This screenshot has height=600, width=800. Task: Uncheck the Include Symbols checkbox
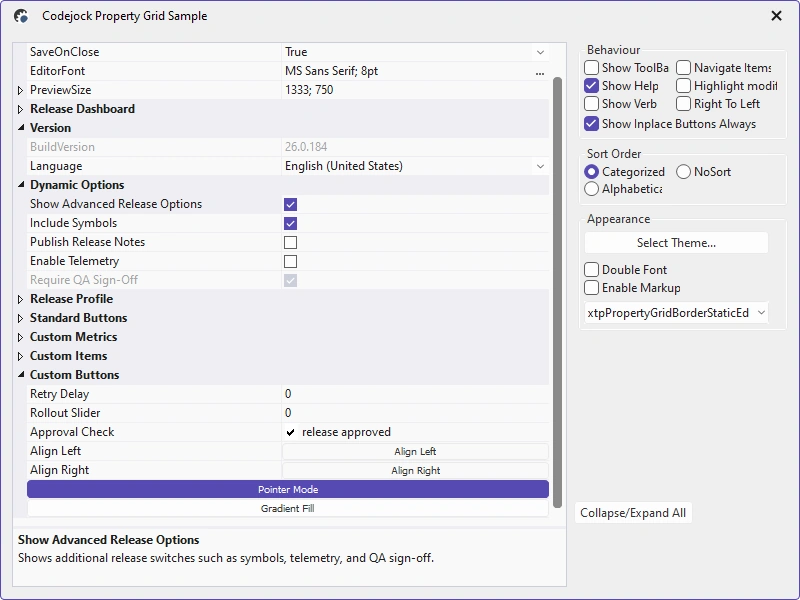point(290,223)
